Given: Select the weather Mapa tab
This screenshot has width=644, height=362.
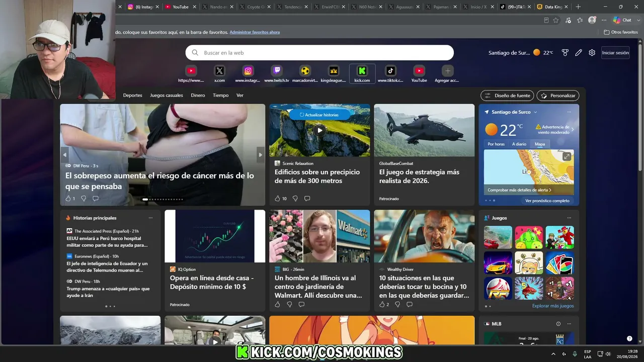Looking at the screenshot, I should 540,144.
